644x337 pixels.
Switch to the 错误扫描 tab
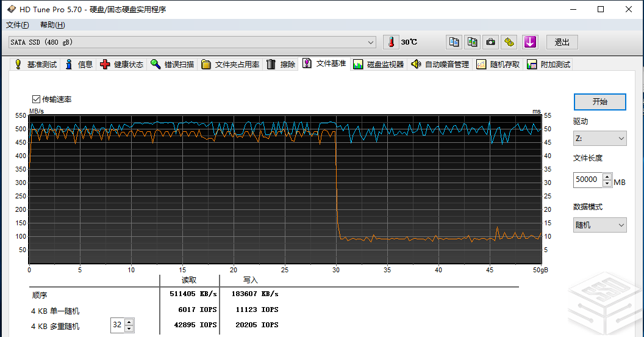pyautogui.click(x=173, y=64)
